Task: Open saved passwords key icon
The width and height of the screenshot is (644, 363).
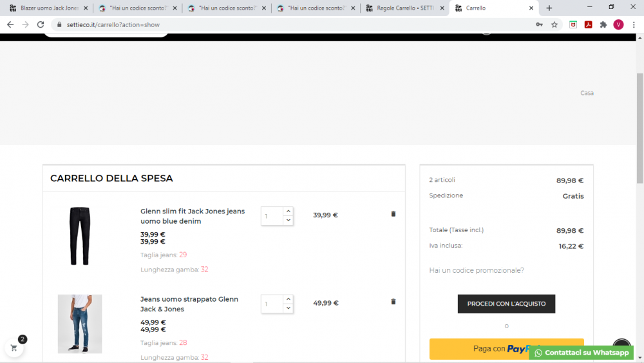Action: pyautogui.click(x=539, y=25)
